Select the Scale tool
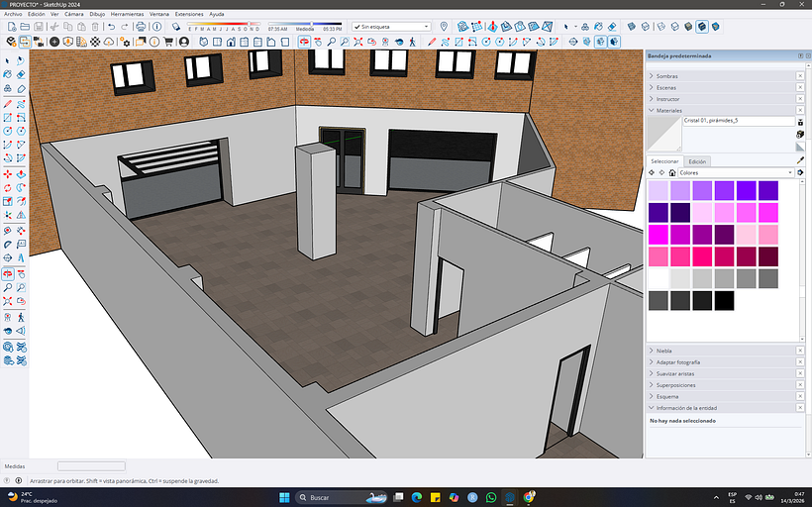The image size is (812, 507). point(7,201)
